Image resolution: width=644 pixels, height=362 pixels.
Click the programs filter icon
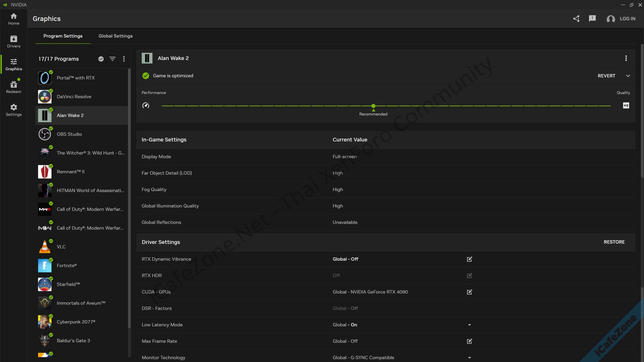click(x=112, y=59)
